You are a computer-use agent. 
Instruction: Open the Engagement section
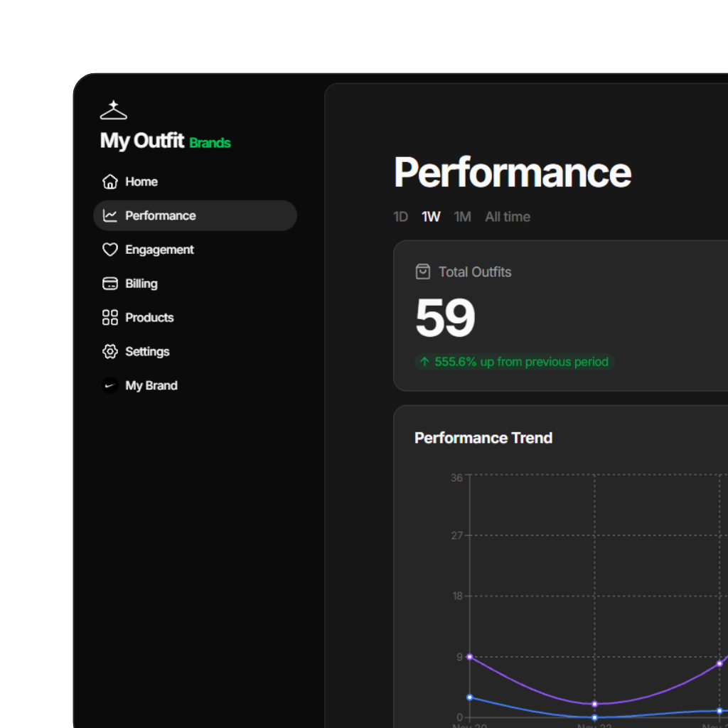159,250
